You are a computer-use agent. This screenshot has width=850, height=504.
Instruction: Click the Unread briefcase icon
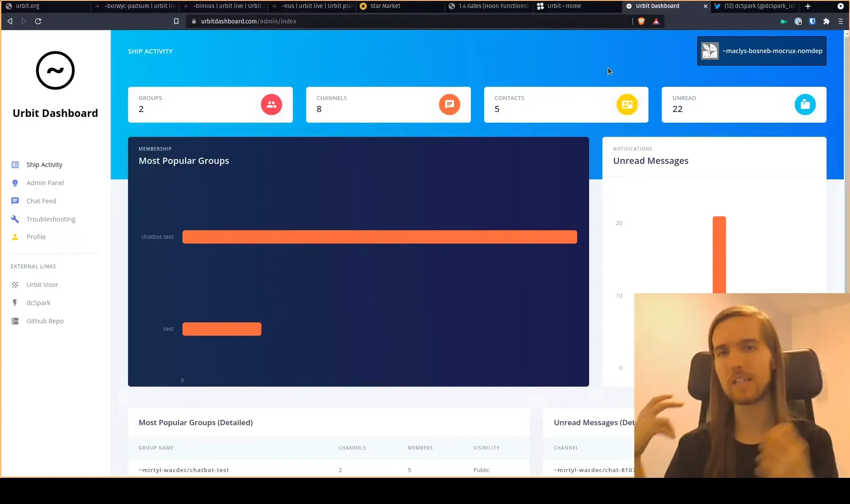coord(805,105)
